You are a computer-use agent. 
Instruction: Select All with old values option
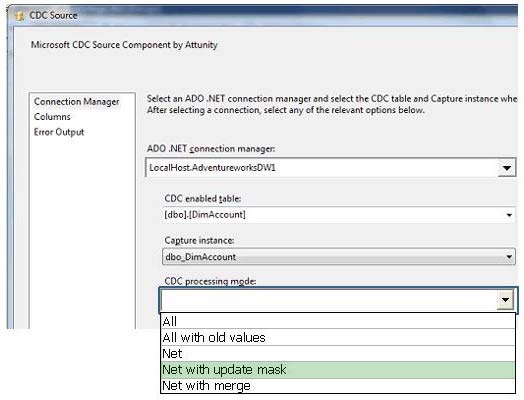338,338
